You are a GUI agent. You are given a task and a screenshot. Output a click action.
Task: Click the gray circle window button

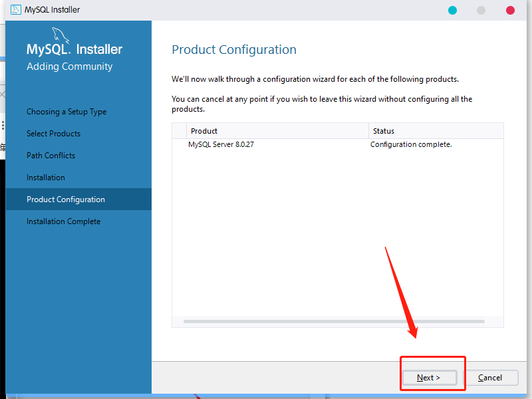click(481, 10)
